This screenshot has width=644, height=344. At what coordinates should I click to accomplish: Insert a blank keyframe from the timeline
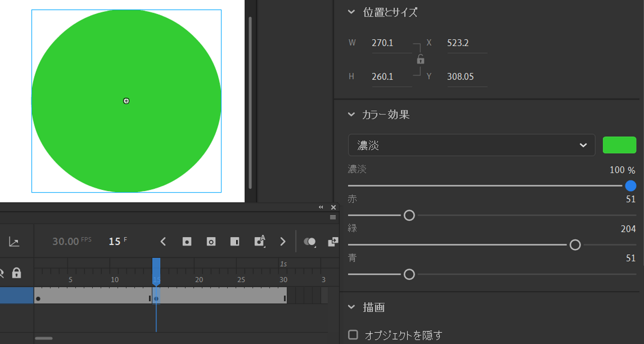211,242
